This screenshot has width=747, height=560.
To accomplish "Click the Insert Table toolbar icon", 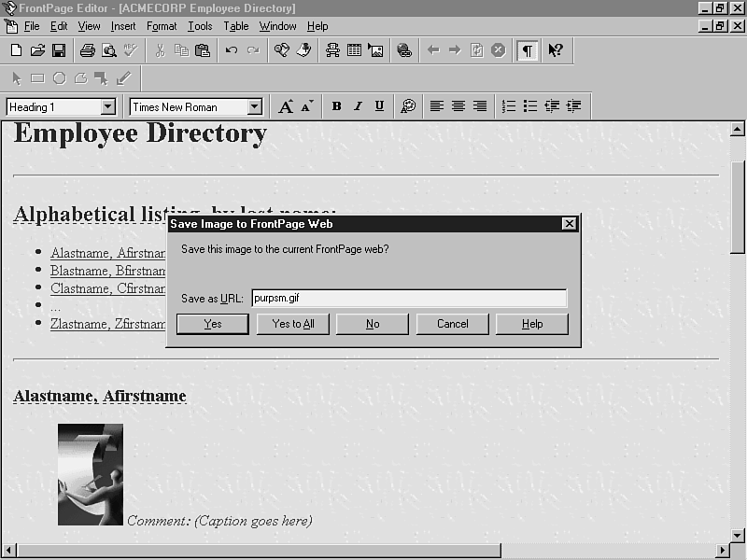I will click(x=355, y=50).
